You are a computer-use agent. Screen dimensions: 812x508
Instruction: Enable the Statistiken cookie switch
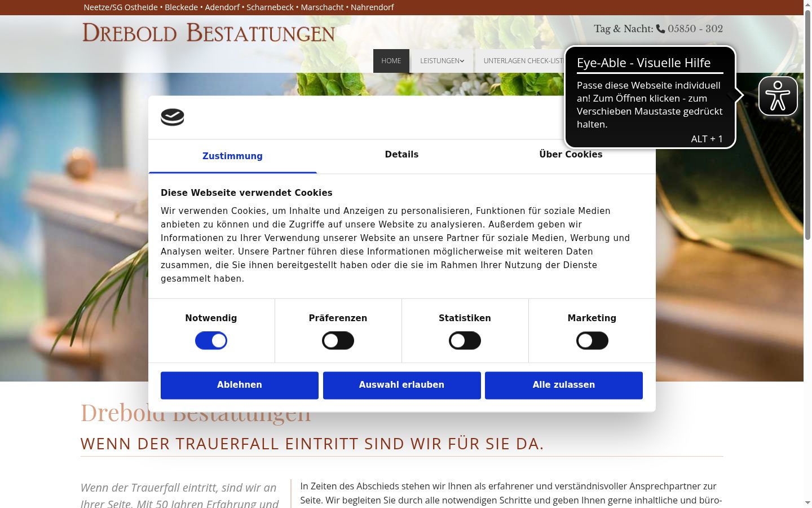pyautogui.click(x=465, y=341)
